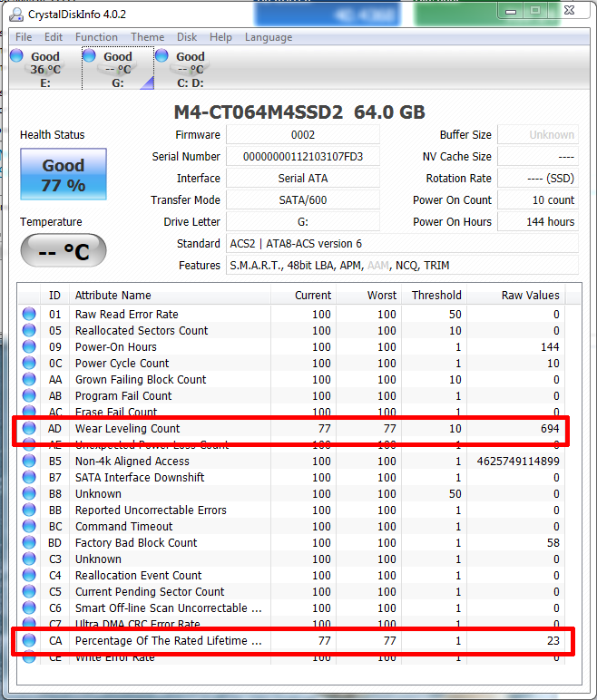Click the Current column header
This screenshot has height=700, width=597.
click(x=303, y=295)
